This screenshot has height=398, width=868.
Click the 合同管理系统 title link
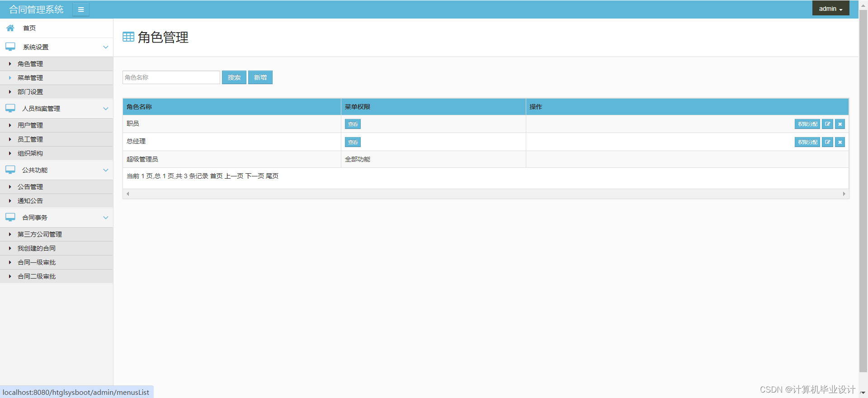36,9
